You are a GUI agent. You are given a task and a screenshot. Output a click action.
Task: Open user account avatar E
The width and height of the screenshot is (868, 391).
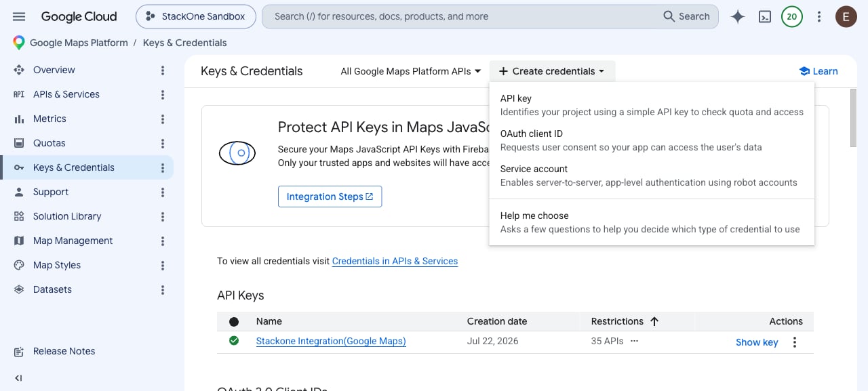(846, 16)
